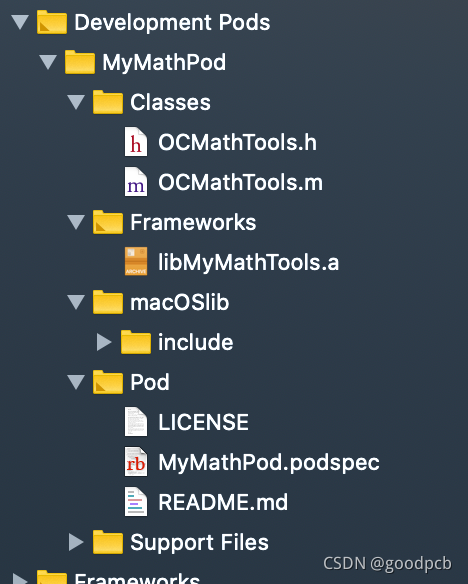Collapse the Frameworks group under MyMathPod
The width and height of the screenshot is (468, 584).
tap(76, 222)
